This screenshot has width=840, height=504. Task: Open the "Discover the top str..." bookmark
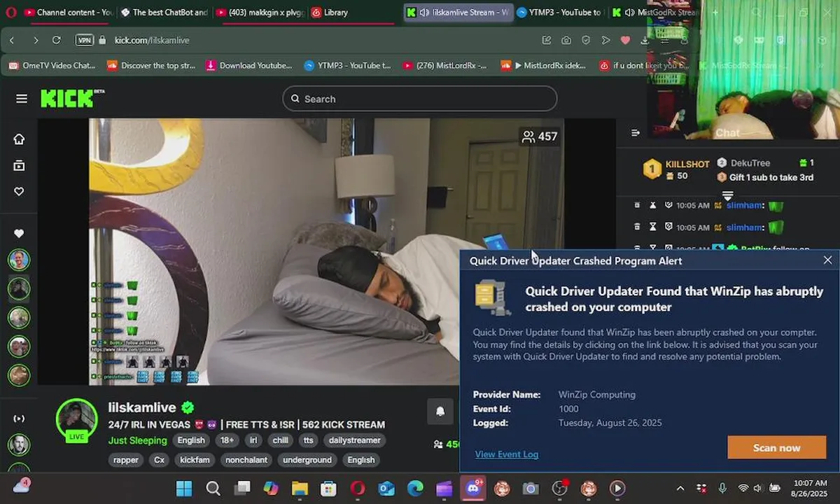(151, 66)
